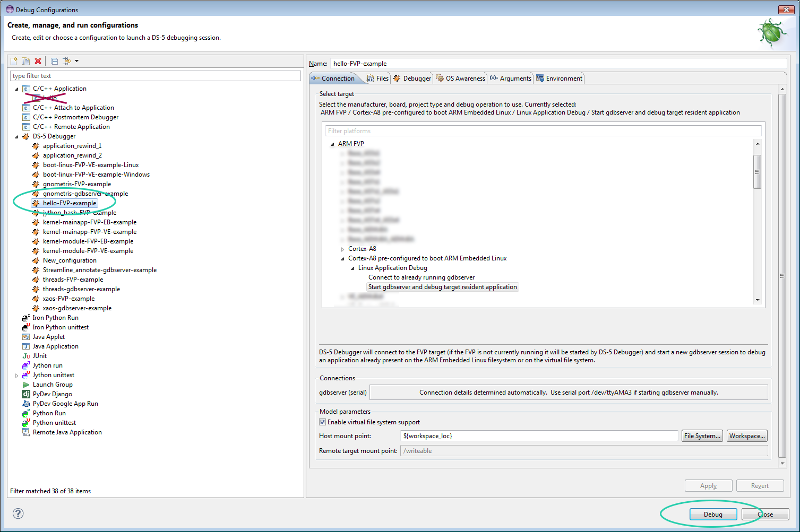
Task: Collapse the DS-5 Debugger tree node
Action: (16, 137)
